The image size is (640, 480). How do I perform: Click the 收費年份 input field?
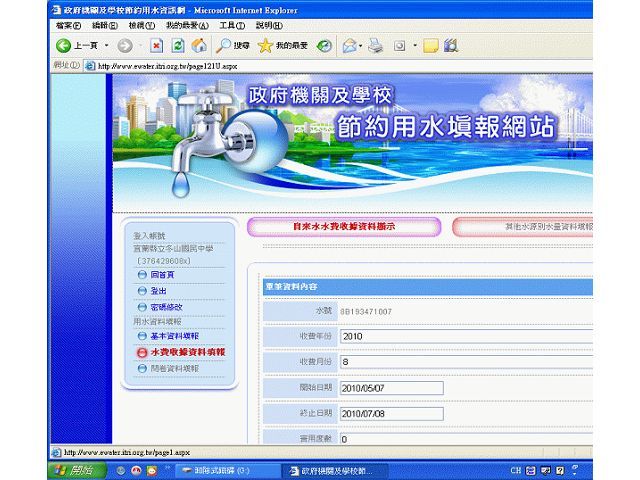390,337
